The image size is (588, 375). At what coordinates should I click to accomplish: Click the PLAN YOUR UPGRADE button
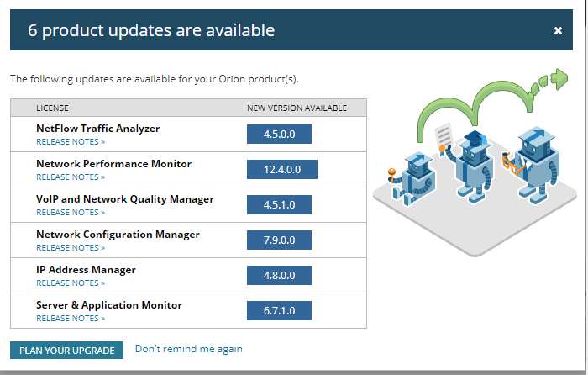(66, 351)
